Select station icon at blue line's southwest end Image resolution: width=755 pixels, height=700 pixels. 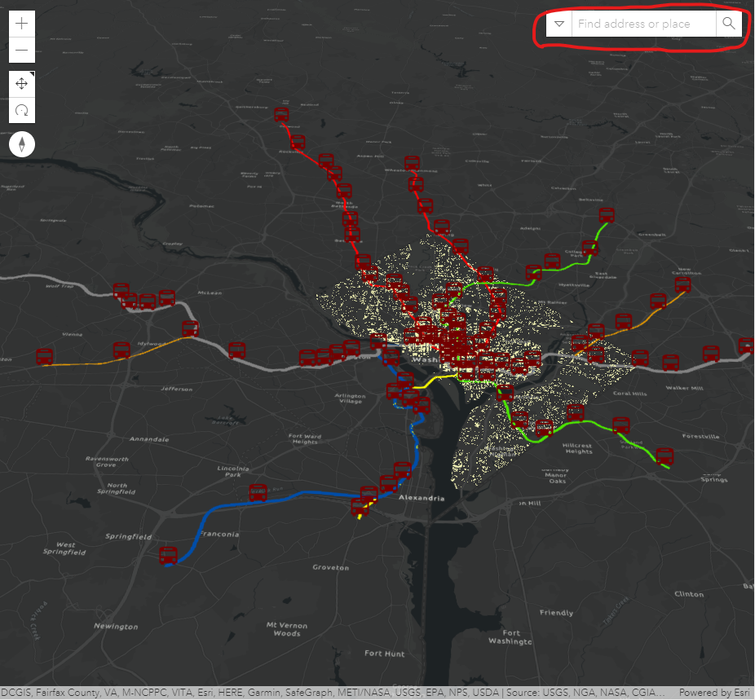pos(169,556)
